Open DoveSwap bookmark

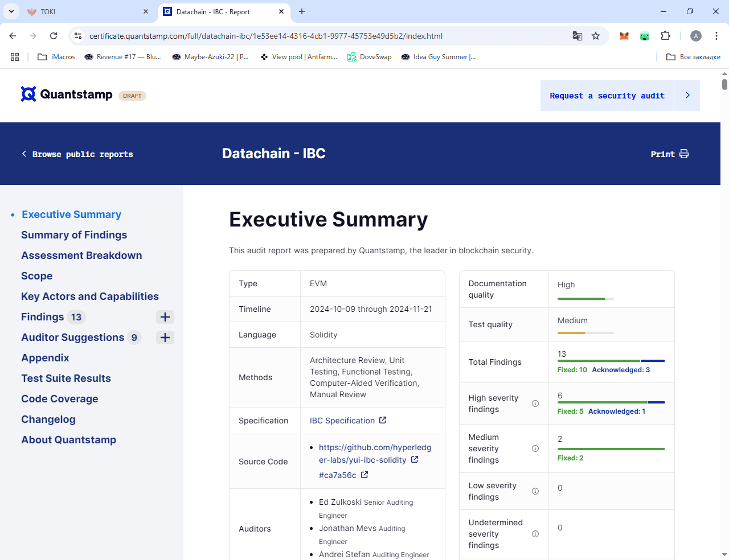tap(370, 57)
